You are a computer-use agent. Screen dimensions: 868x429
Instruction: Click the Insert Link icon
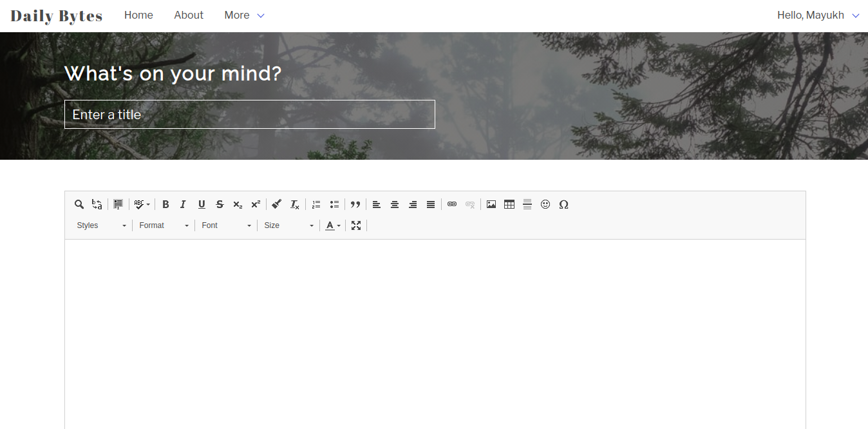452,204
